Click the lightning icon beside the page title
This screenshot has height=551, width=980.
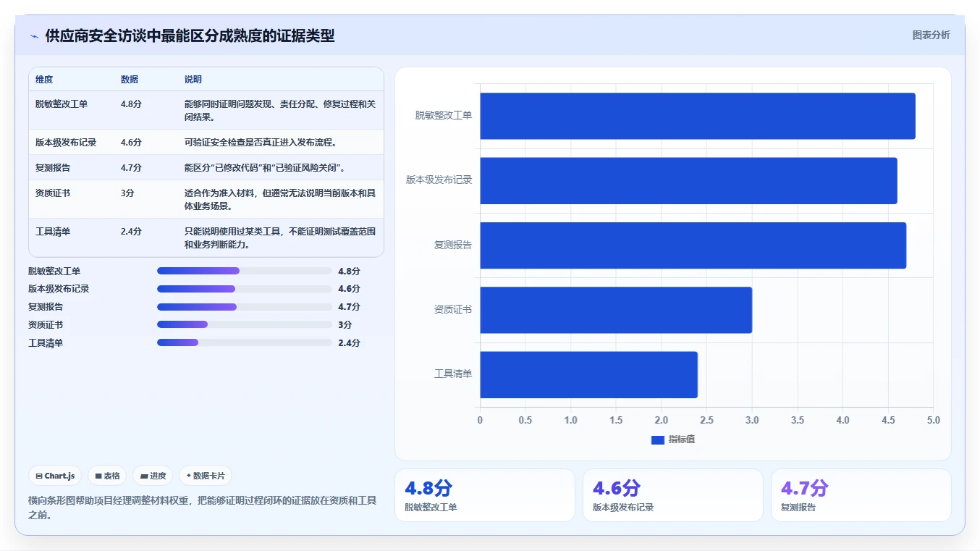click(34, 36)
